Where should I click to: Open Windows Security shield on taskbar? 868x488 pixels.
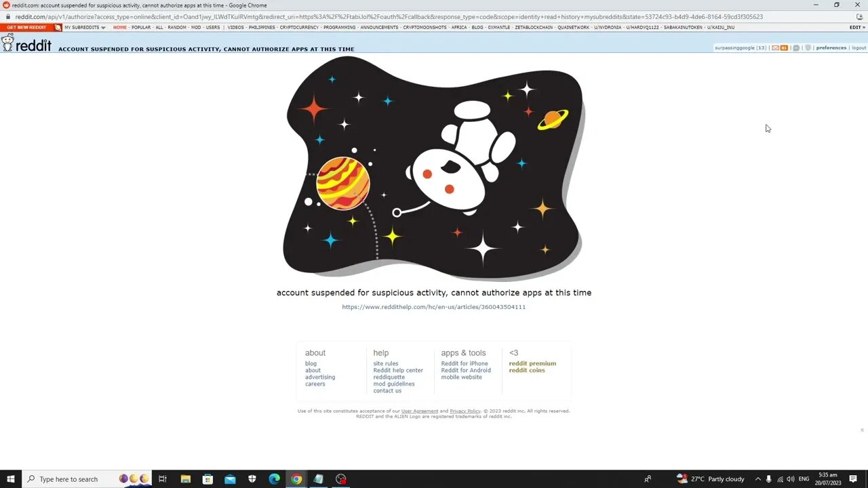(x=252, y=479)
